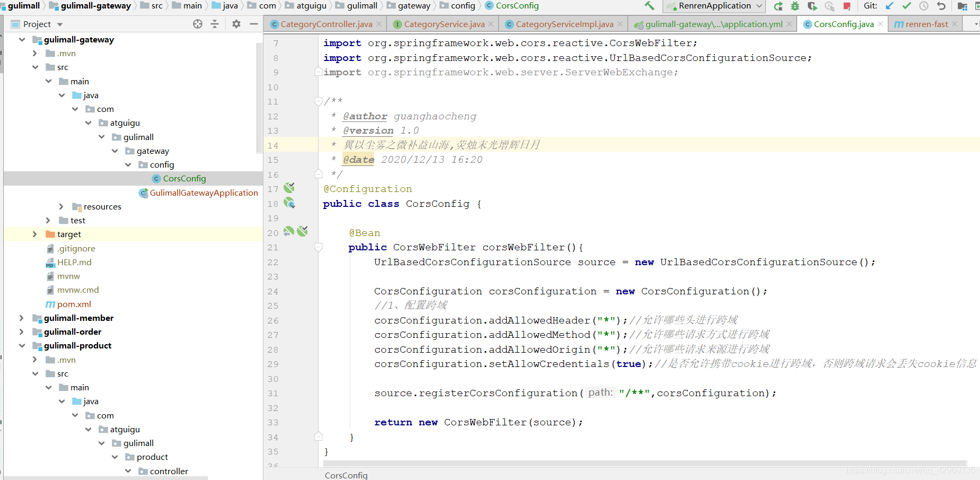Image resolution: width=980 pixels, height=480 pixels.
Task: Close the renren-fast tab
Action: coord(955,24)
